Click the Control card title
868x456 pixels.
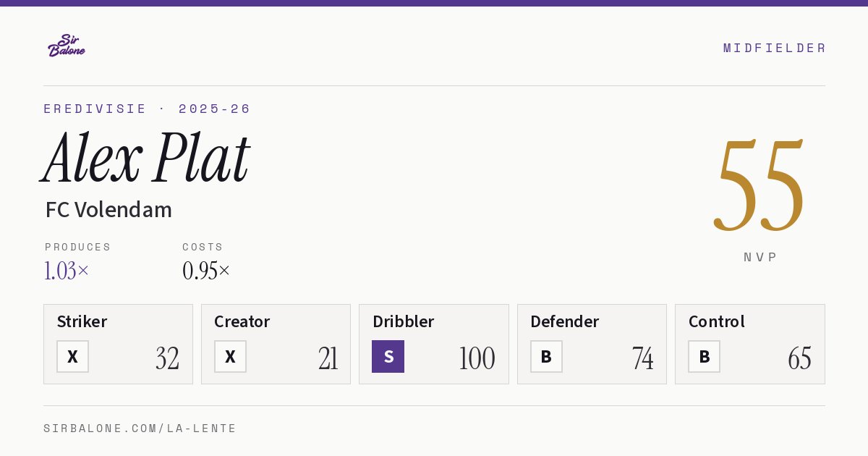coord(716,321)
